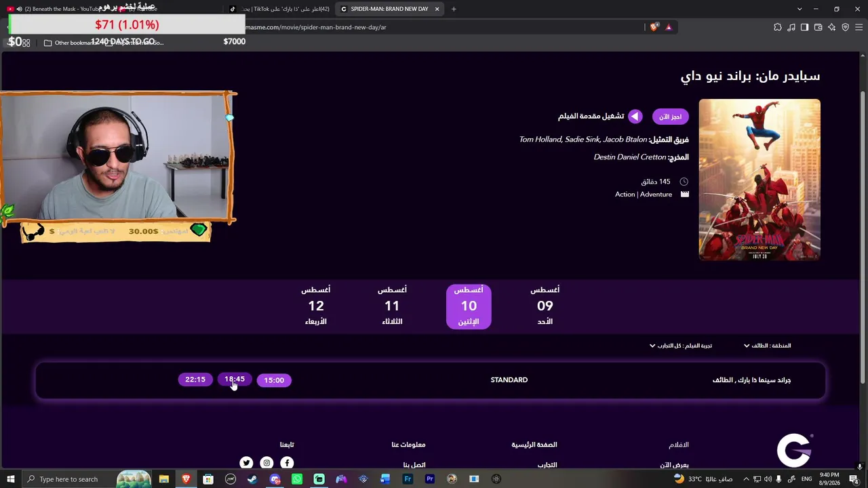Click the احجز الآن booking button
The image size is (868, 488).
point(671,117)
